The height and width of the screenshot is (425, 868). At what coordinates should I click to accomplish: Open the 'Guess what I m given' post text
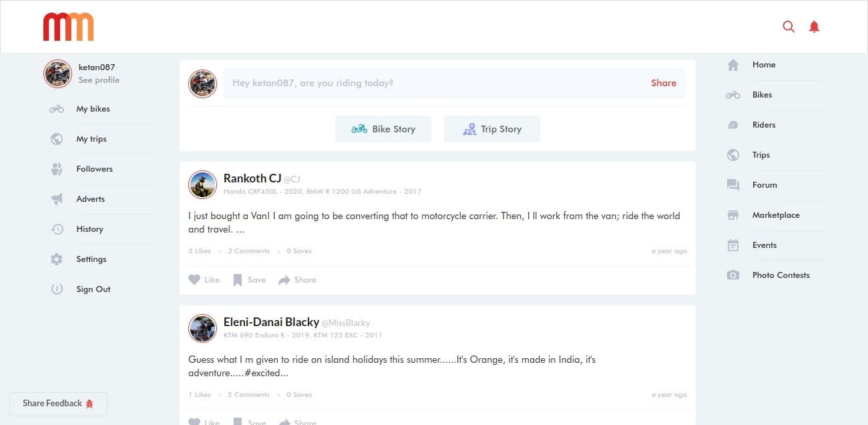pos(392,366)
